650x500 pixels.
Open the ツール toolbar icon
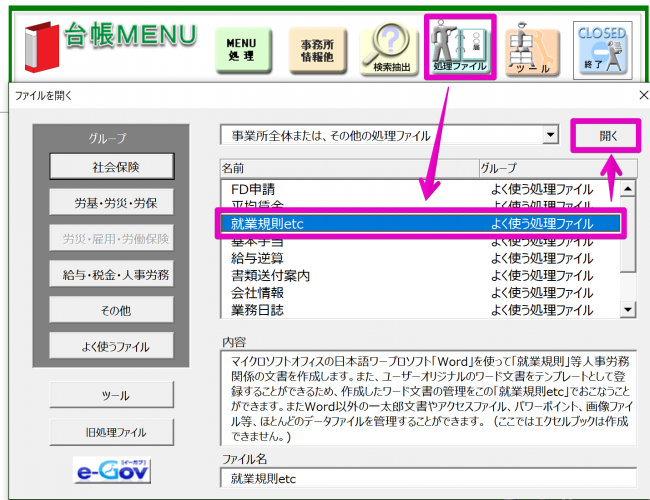(x=531, y=47)
